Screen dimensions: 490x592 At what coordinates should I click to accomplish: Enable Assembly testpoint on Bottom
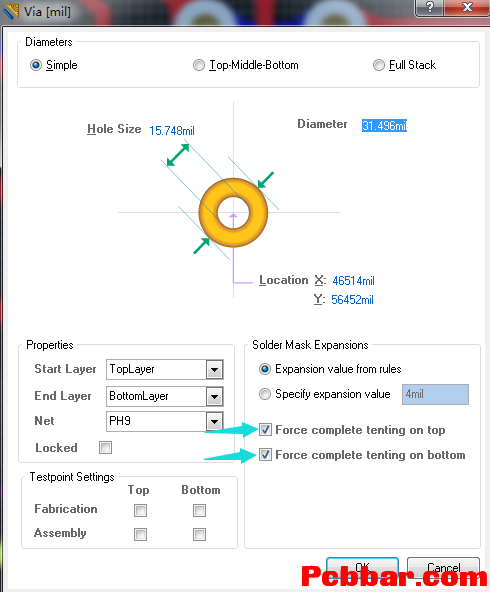click(x=199, y=535)
